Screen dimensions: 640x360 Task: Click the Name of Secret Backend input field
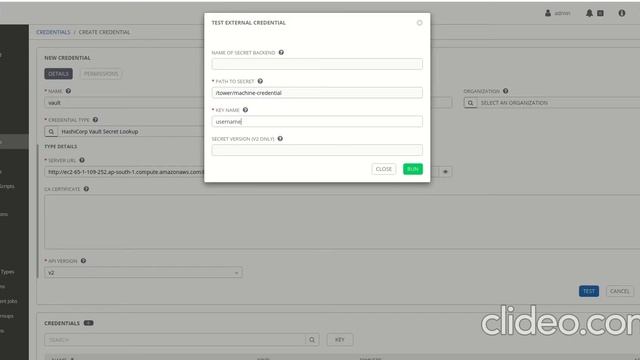pyautogui.click(x=317, y=64)
